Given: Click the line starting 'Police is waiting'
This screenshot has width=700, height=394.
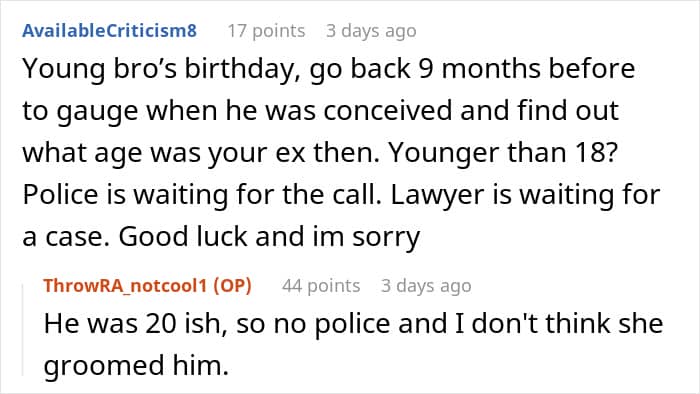Looking at the screenshot, I should [x=341, y=195].
